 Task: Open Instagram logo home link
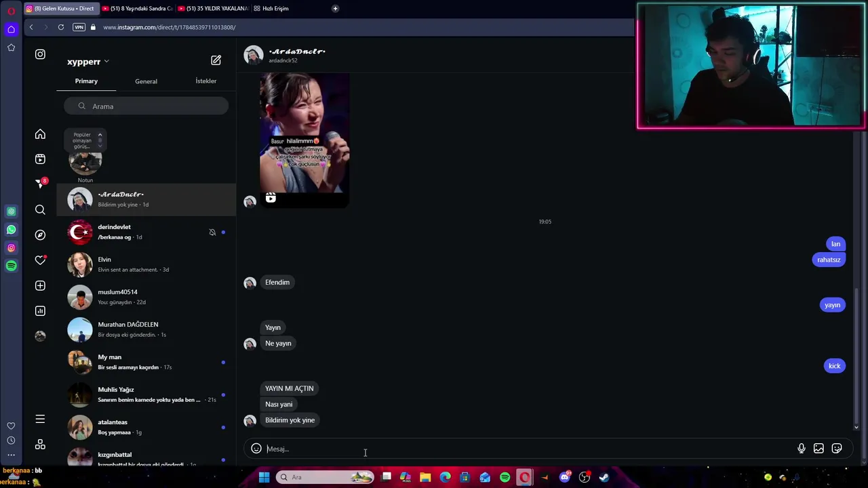(40, 54)
